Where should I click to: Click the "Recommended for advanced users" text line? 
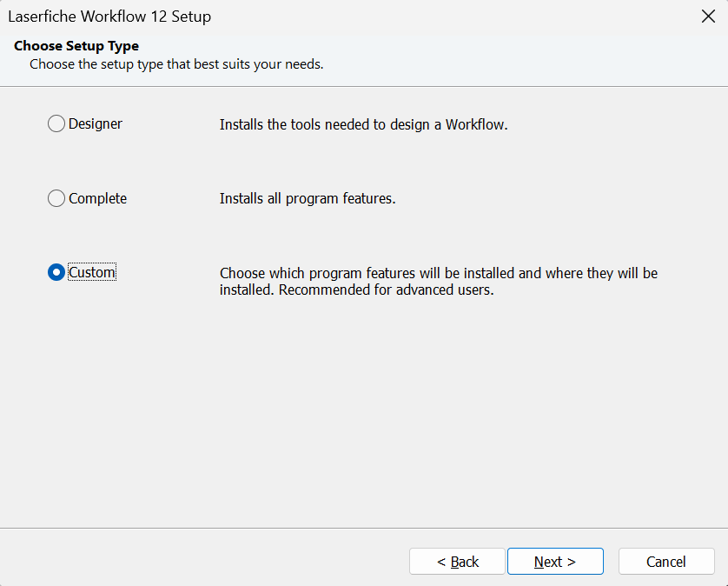click(x=356, y=290)
